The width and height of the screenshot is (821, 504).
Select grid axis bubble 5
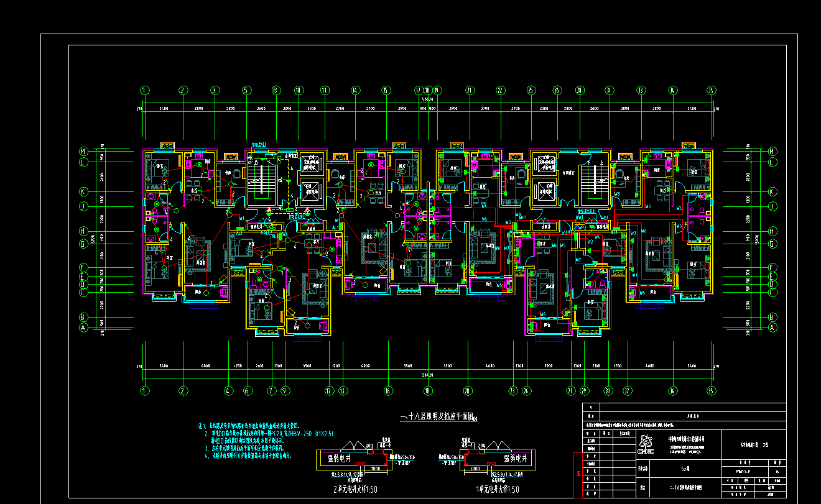(246, 90)
